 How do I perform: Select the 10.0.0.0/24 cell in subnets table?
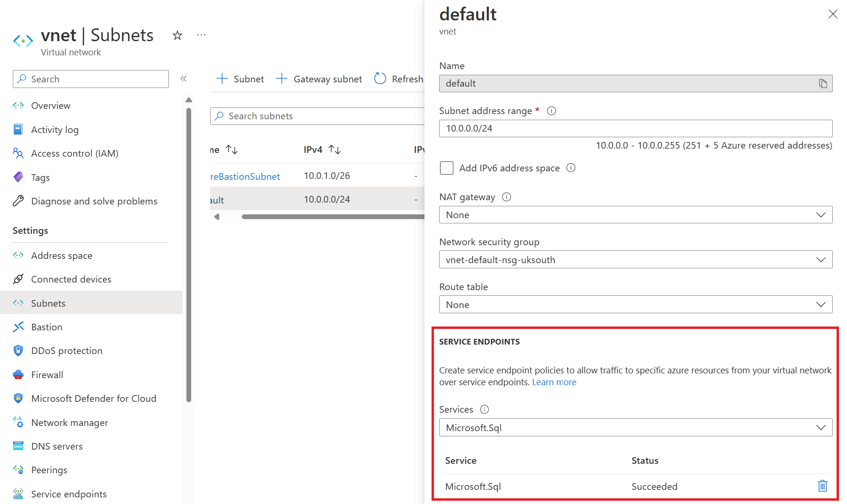[x=327, y=199]
